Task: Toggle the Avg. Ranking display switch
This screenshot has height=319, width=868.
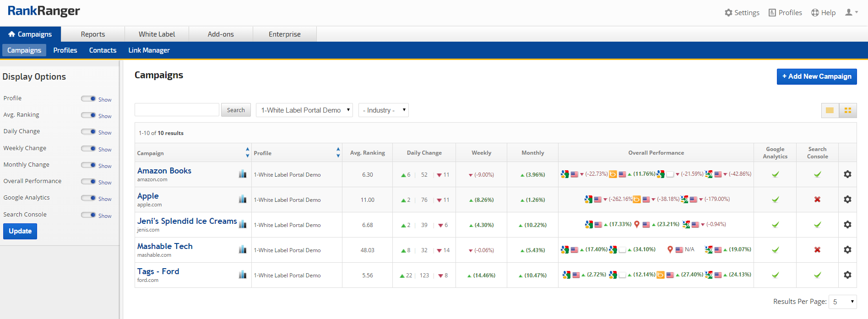Action: coord(88,115)
